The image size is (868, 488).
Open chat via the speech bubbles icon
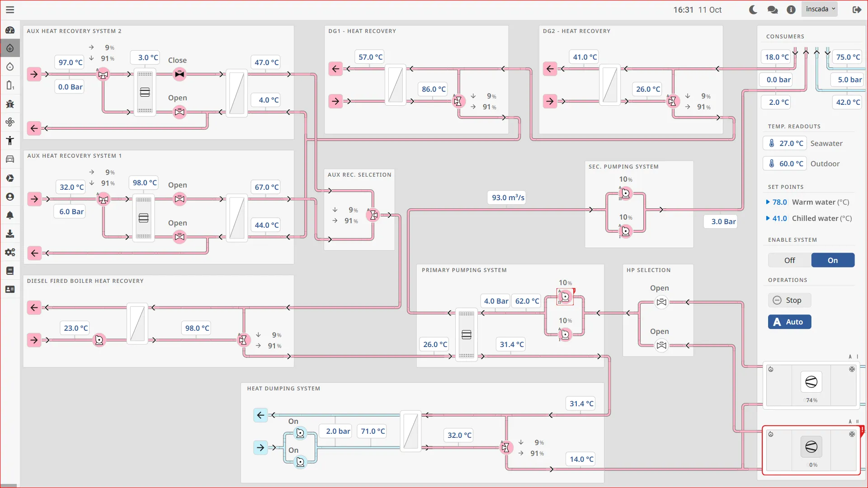(773, 9)
